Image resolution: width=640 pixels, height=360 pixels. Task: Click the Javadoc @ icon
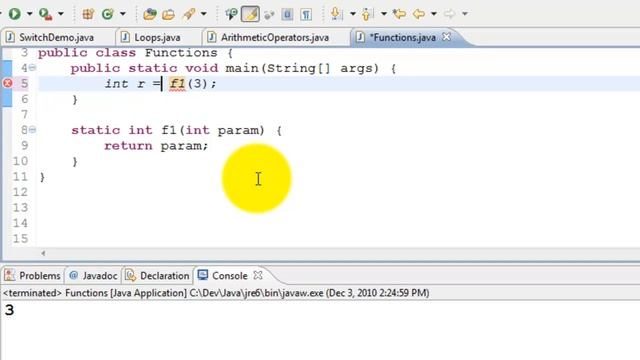tap(73, 276)
